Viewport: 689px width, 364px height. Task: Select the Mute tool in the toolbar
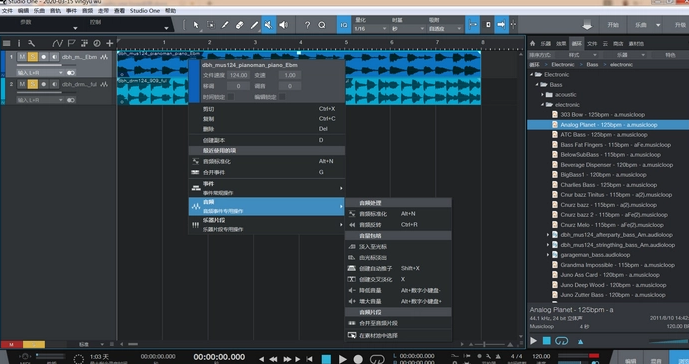click(268, 25)
